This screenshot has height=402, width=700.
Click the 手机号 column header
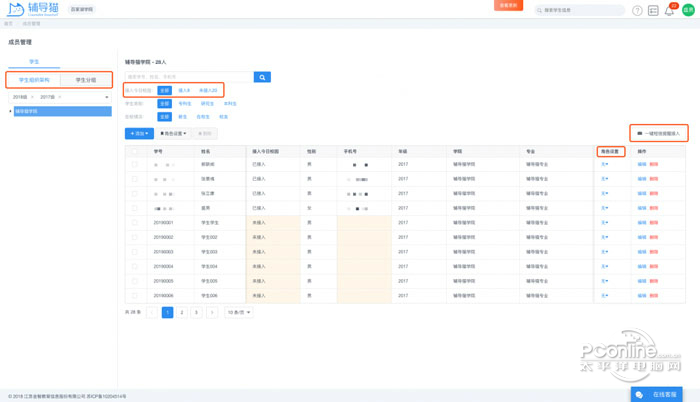[350, 151]
